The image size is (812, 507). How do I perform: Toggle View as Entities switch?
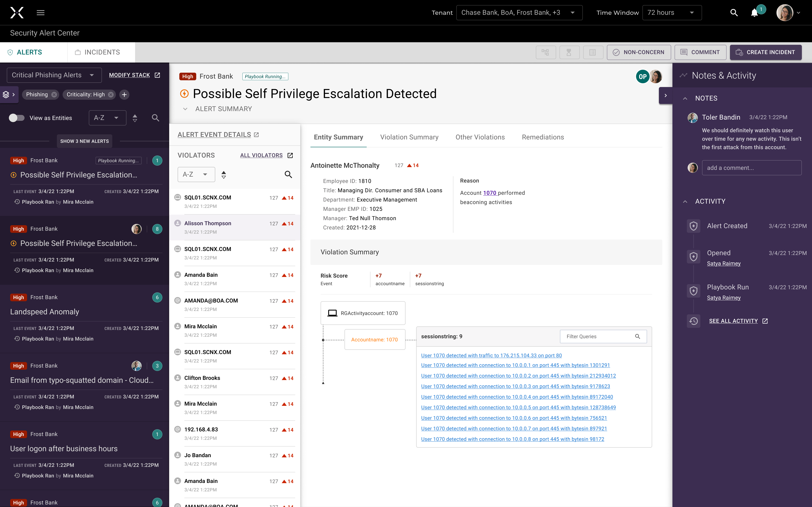[x=16, y=118]
